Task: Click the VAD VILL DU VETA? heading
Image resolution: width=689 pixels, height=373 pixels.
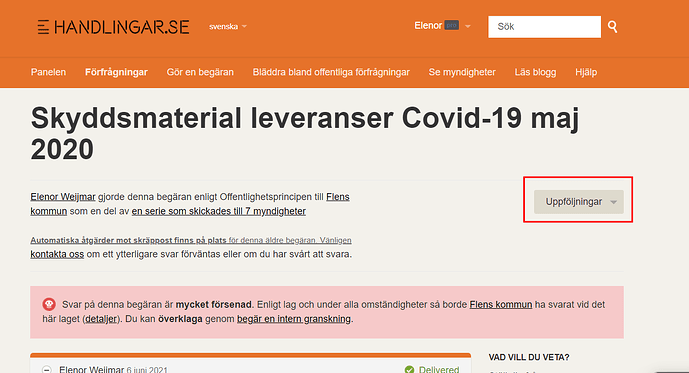Action: point(529,357)
